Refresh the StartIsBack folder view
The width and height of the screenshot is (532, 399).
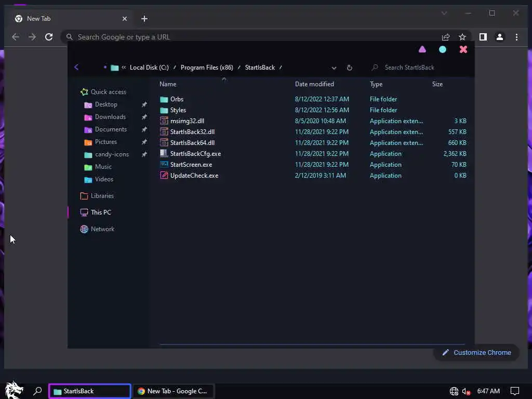349,68
